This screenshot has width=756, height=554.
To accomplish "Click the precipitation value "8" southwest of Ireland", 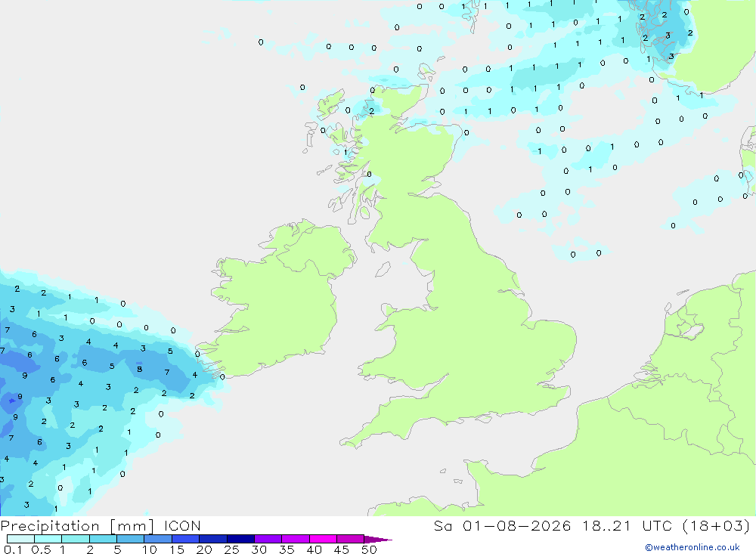I will [x=139, y=370].
